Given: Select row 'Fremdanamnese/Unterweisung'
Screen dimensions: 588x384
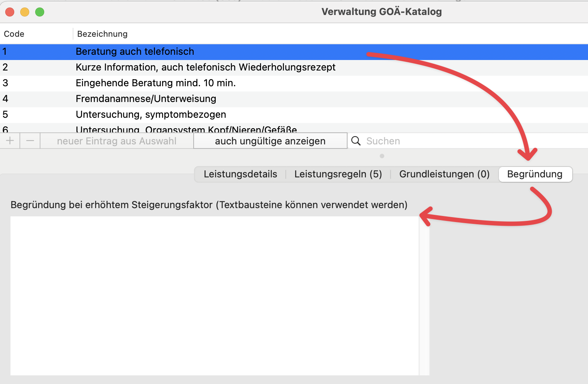Looking at the screenshot, I should 294,99.
